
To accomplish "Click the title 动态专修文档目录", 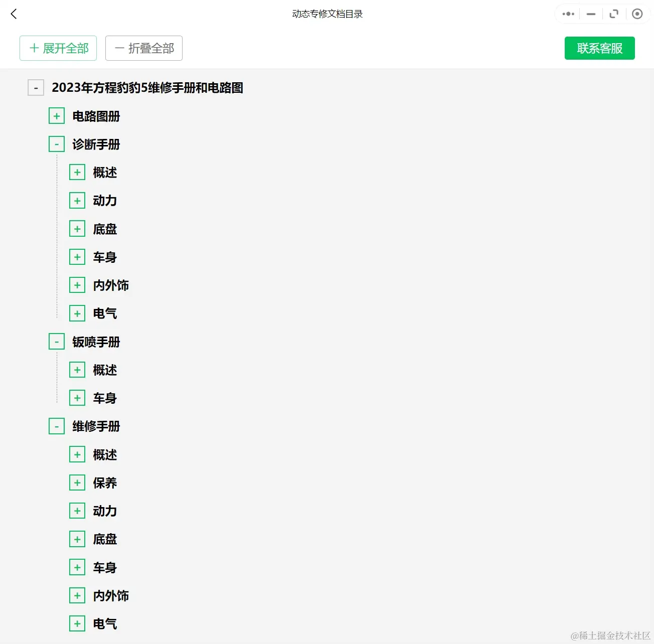I will 326,14.
